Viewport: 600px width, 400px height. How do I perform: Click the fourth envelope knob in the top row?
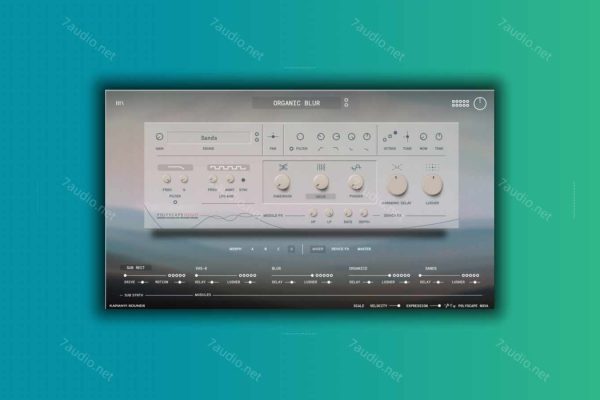[x=367, y=137]
